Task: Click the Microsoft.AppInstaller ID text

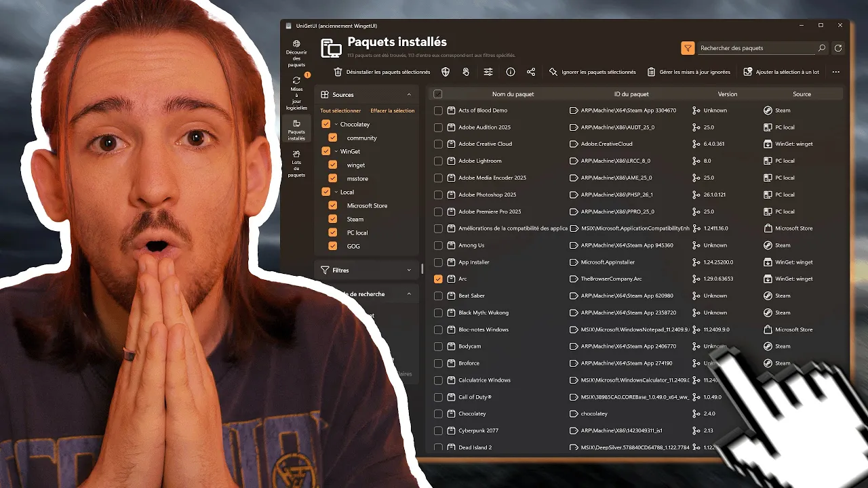Action: [608, 262]
